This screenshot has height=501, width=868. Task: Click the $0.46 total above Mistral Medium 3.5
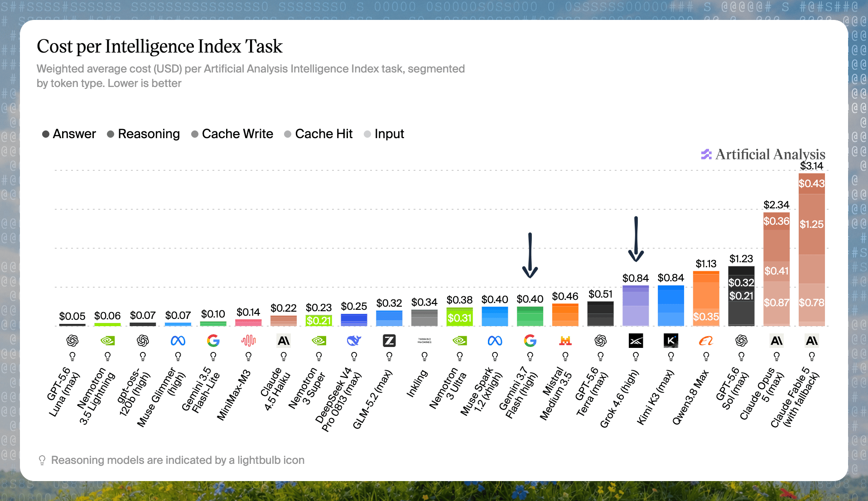pos(565,297)
